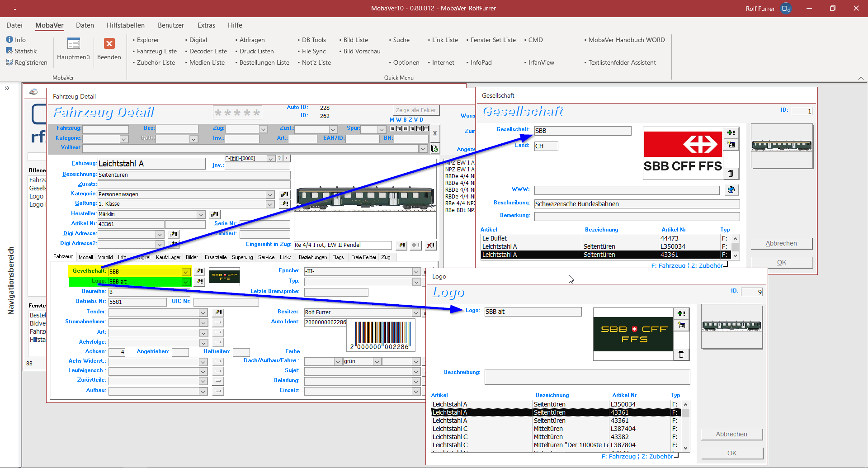Edit Logo lookup pencil icon
This screenshot has height=468, width=868.
click(x=199, y=281)
